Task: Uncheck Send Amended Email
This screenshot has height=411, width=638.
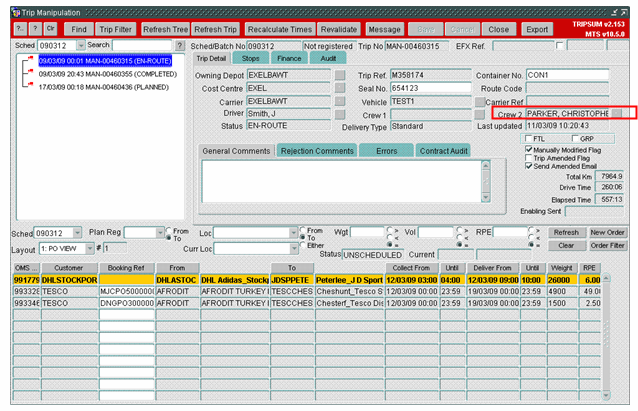Action: 528,166
